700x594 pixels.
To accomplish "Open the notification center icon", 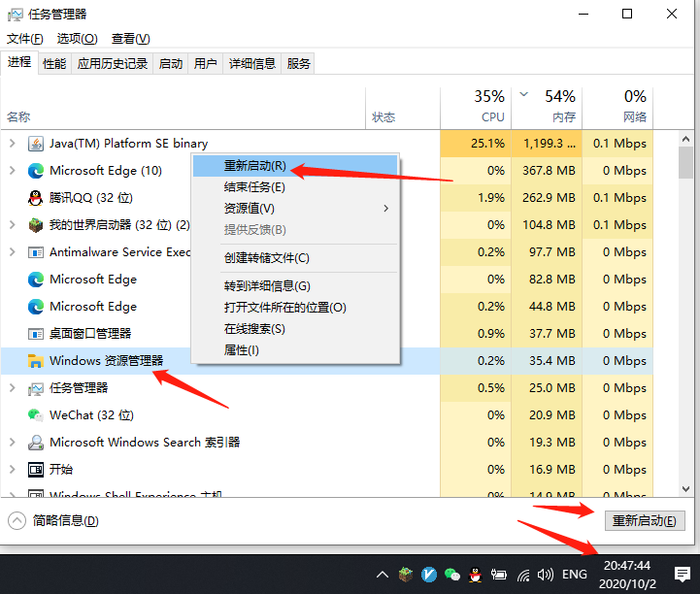I will click(683, 575).
